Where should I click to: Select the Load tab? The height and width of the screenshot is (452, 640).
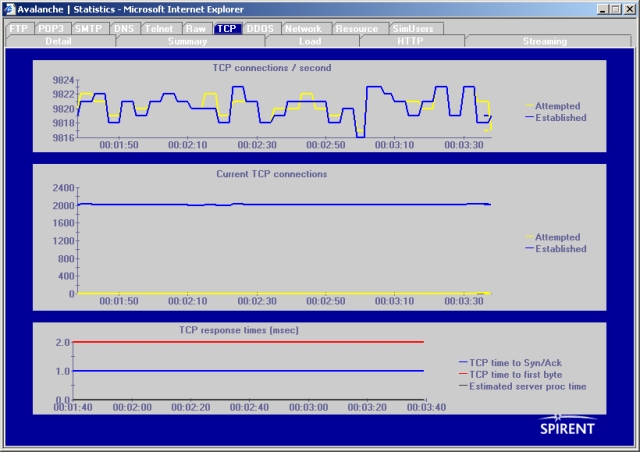310,41
